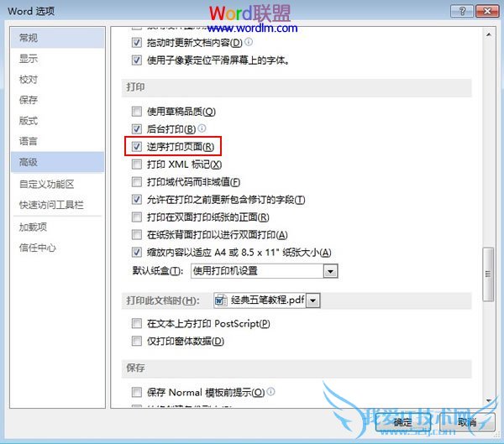Click the 取消 button

(467, 422)
